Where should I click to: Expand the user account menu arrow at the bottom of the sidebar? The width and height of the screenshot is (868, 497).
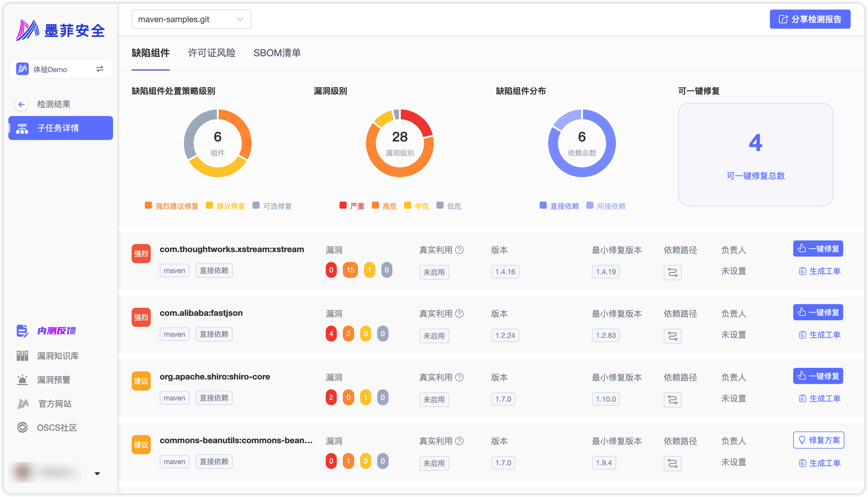(x=97, y=473)
